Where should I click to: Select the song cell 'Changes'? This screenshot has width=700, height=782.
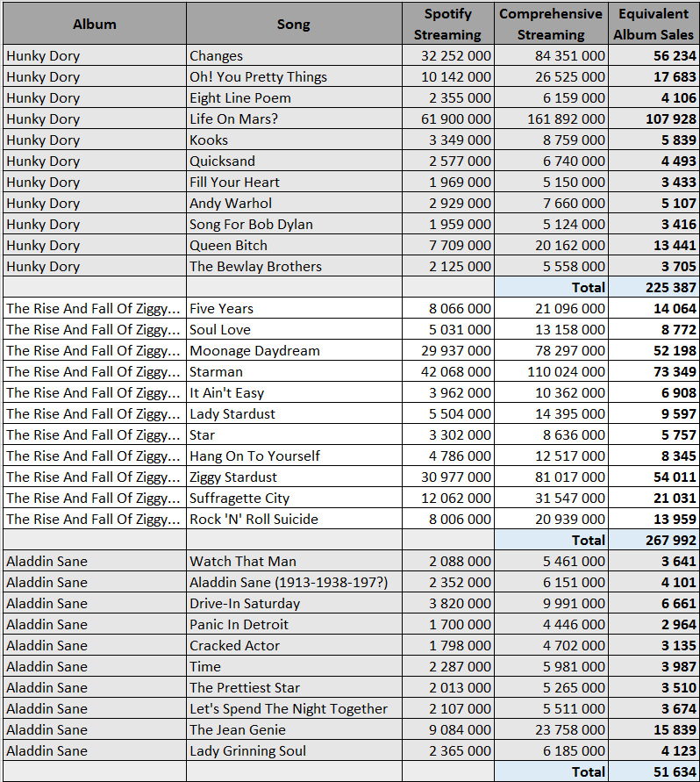294,55
